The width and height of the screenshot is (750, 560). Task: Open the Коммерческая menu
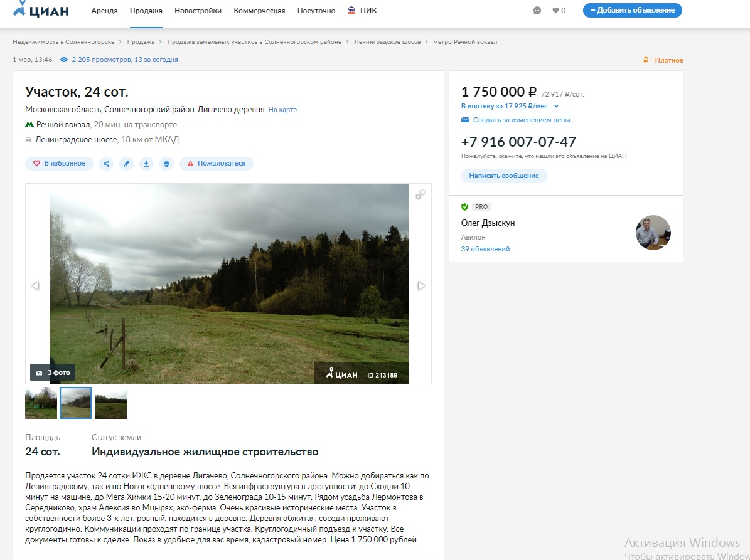click(x=259, y=11)
